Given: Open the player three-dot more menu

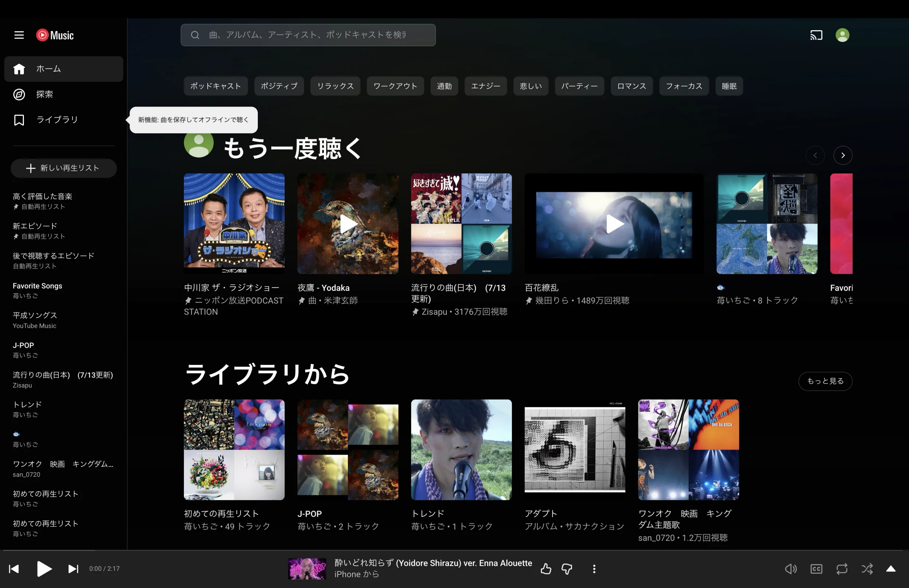Looking at the screenshot, I should tap(594, 569).
